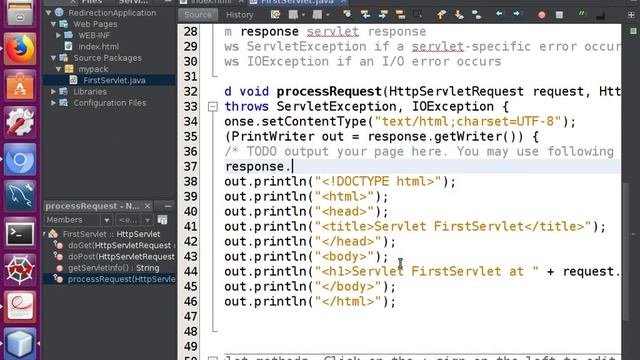Click line number 37 in gutter
Viewport: 640px width, 360px height.
(x=190, y=167)
